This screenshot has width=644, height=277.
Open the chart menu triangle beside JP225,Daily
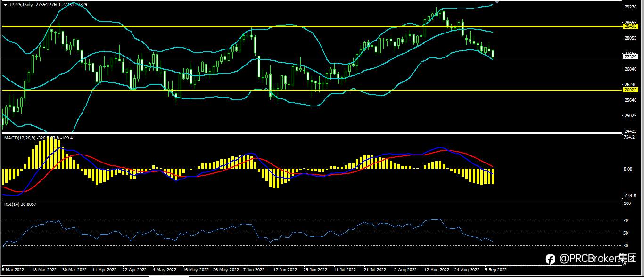5,4
